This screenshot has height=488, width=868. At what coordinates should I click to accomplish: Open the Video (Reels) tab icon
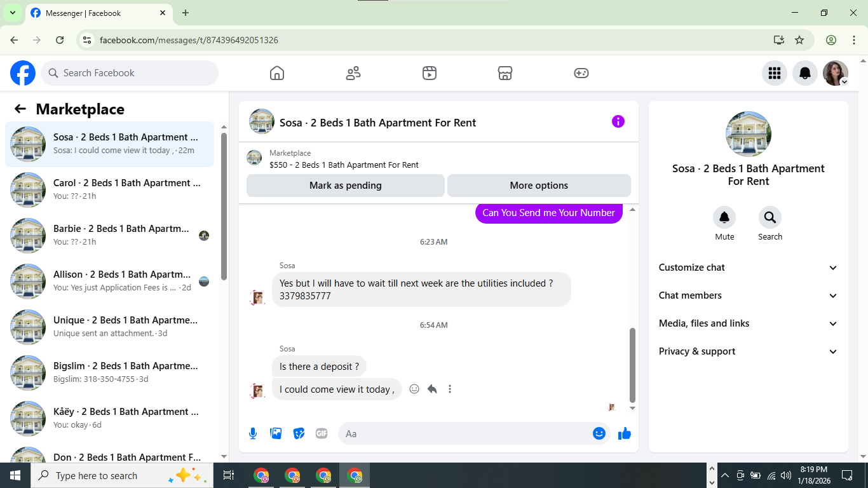[x=430, y=73]
